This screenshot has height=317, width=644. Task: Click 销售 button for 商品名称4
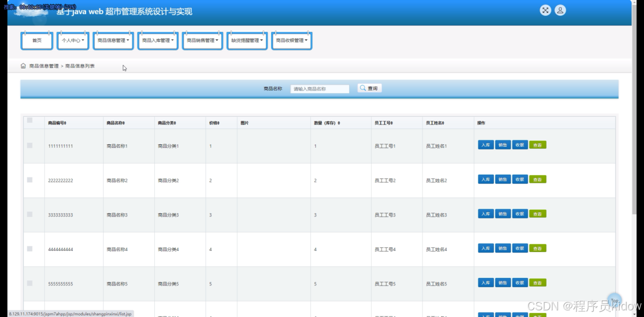[503, 248]
